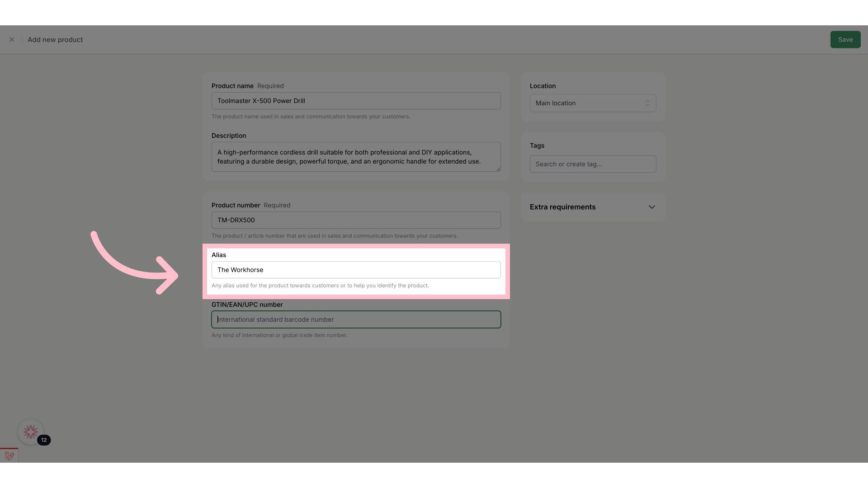Screen dimensions: 868x488
Task: Expand the Extra requirements section chevron
Action: coord(651,207)
